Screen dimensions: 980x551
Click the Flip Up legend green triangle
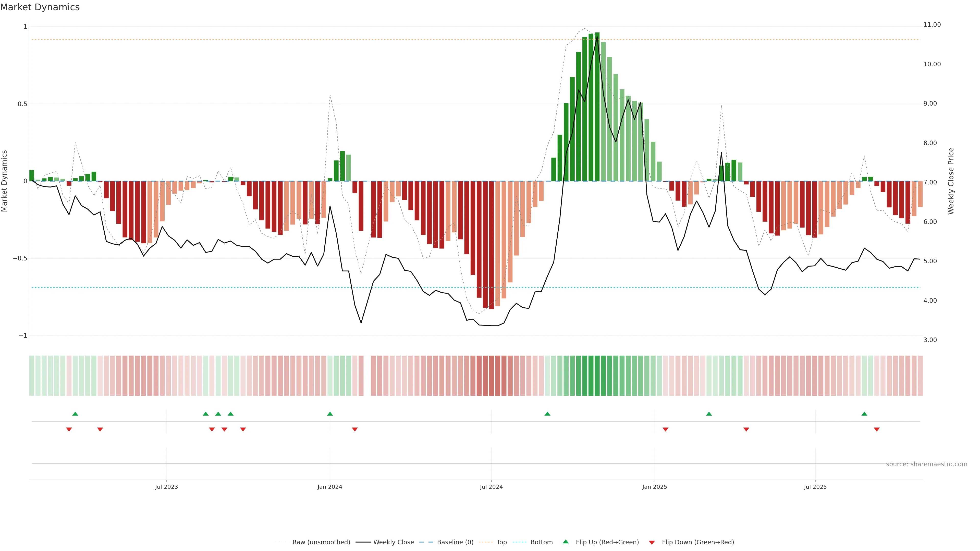point(566,542)
